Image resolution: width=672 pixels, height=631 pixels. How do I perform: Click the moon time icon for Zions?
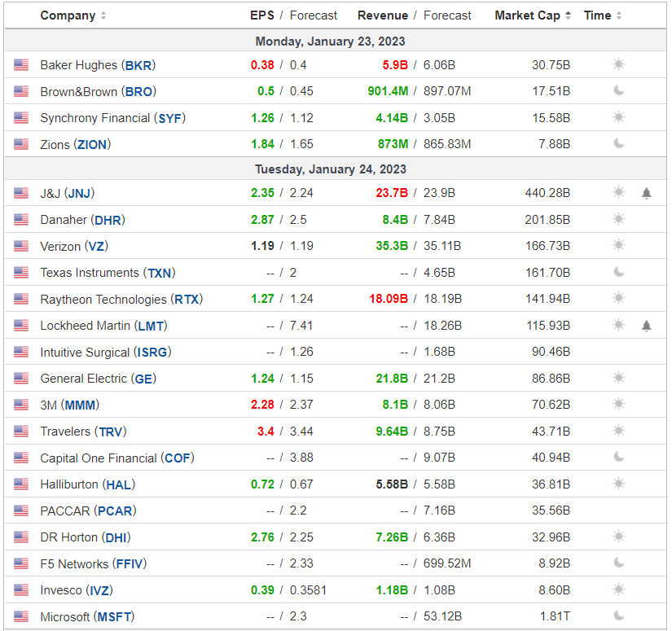coord(618,143)
